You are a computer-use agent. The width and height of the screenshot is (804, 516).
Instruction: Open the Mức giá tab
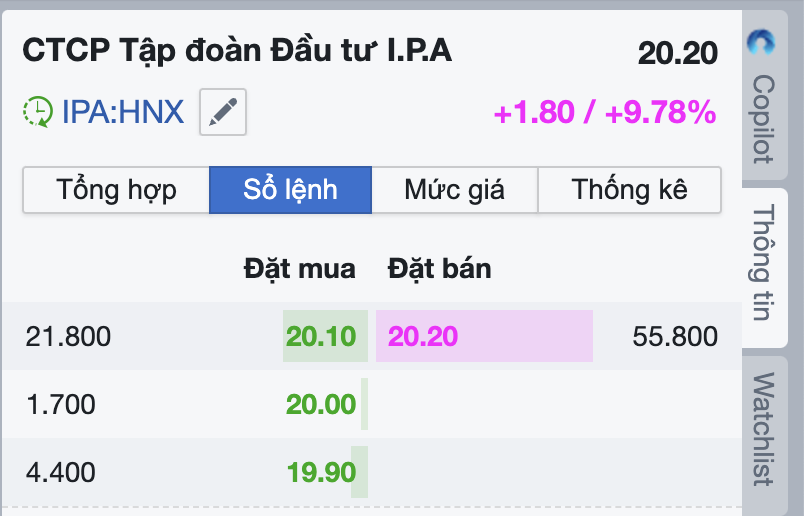point(454,190)
